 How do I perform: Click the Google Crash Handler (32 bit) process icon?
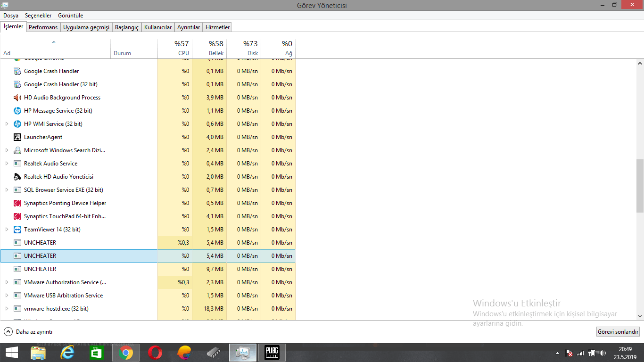[17, 84]
